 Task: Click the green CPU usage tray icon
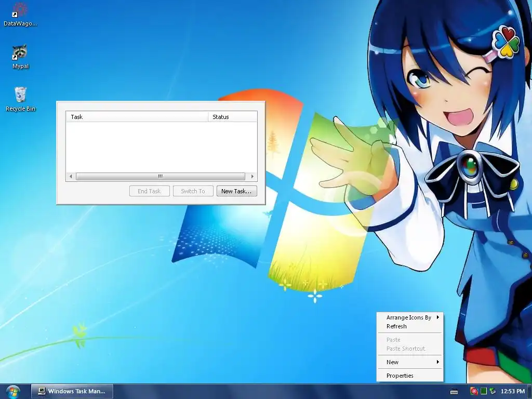484,391
